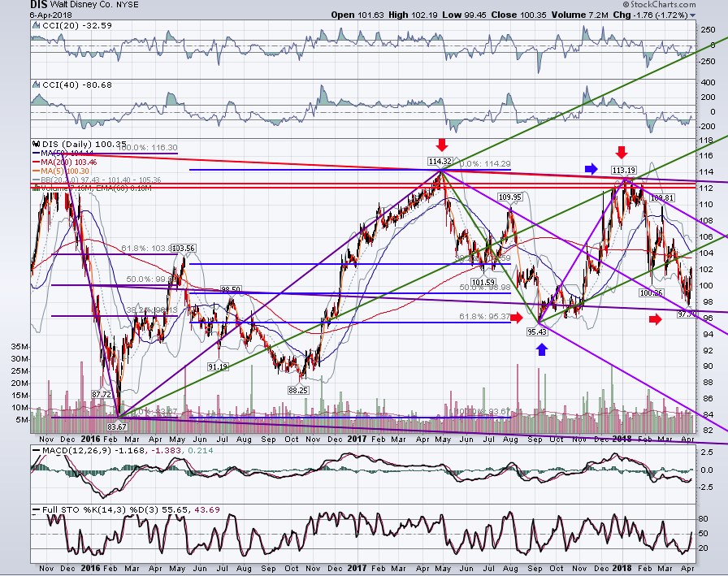Click the 103.56 price label
728x576 pixels.
184,249
